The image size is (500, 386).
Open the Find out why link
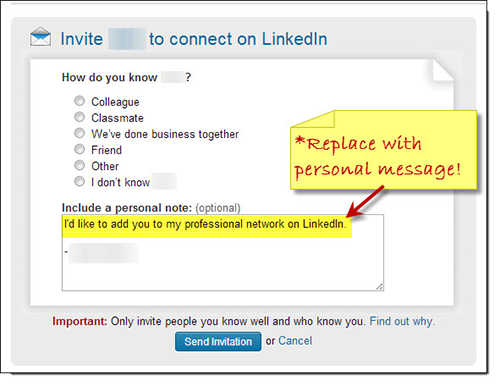coord(402,321)
